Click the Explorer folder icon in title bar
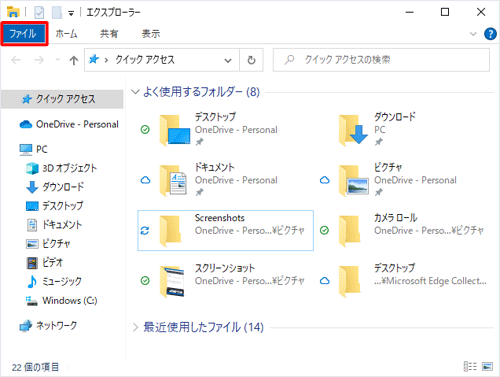The width and height of the screenshot is (500, 377). tap(13, 12)
